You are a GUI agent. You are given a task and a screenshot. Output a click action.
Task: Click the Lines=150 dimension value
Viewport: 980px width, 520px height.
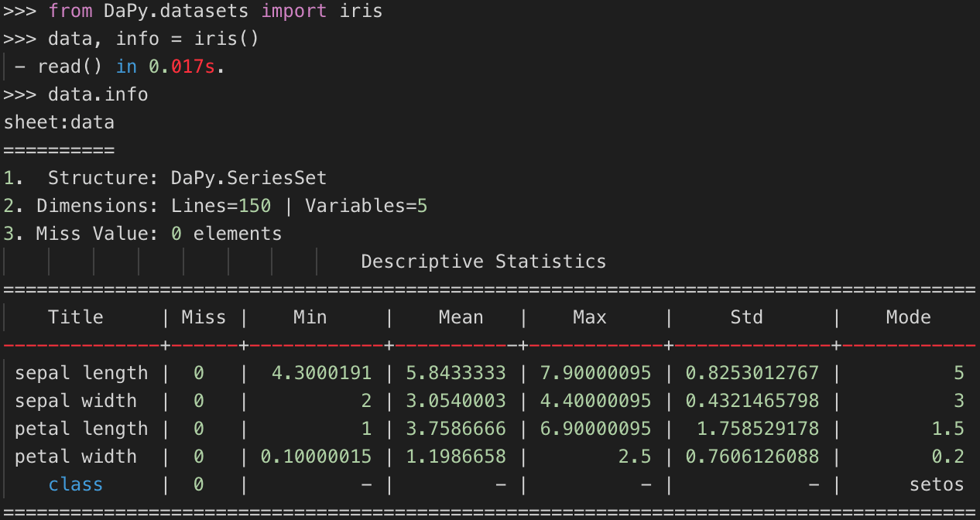click(221, 207)
